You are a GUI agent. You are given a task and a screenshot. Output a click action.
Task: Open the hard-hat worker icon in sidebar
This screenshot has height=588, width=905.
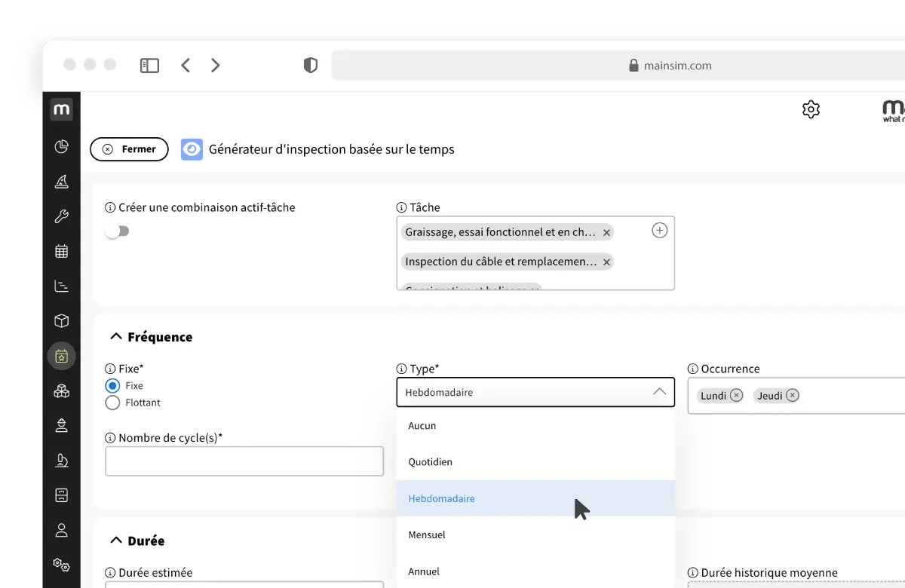(x=62, y=426)
